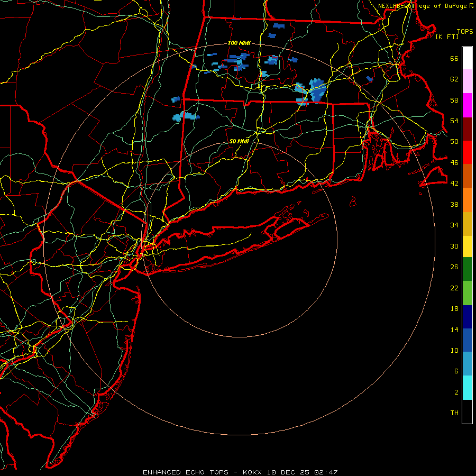The width and height of the screenshot is (476, 476).
Task: Click the '2' legend value
Action: [456, 392]
